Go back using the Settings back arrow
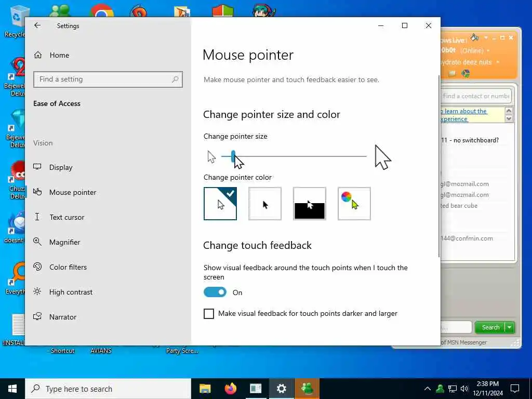 [37, 25]
